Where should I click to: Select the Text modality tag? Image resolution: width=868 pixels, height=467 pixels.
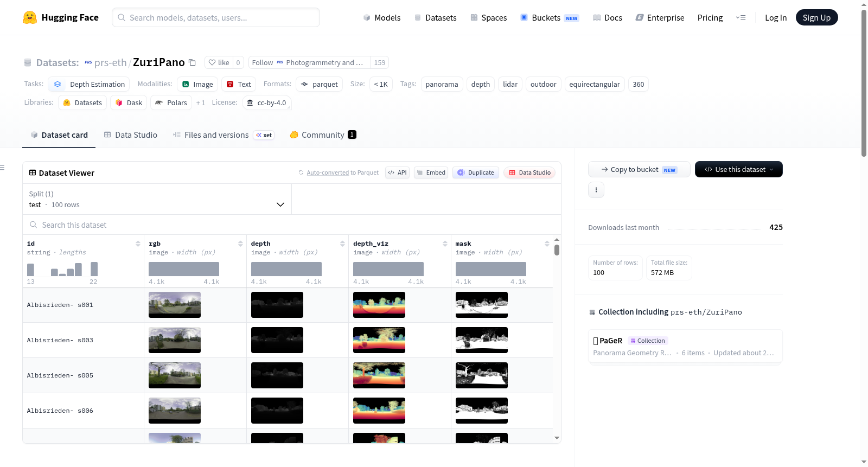click(239, 84)
